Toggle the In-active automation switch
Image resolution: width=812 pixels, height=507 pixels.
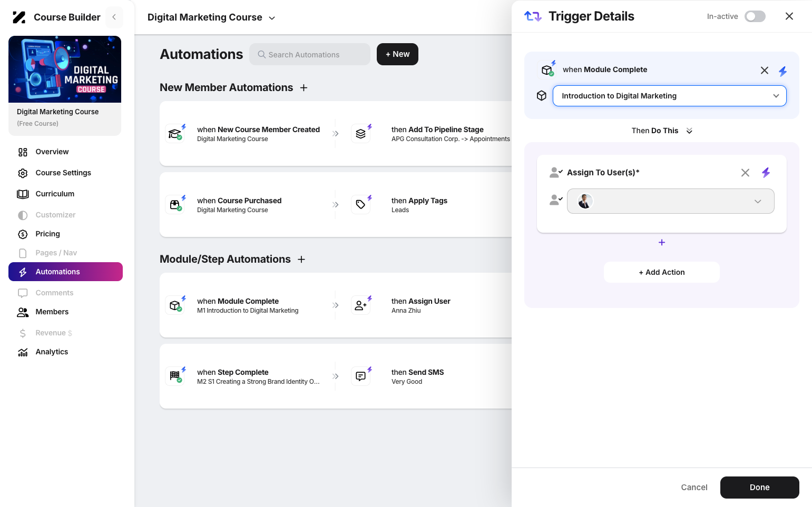(755, 16)
